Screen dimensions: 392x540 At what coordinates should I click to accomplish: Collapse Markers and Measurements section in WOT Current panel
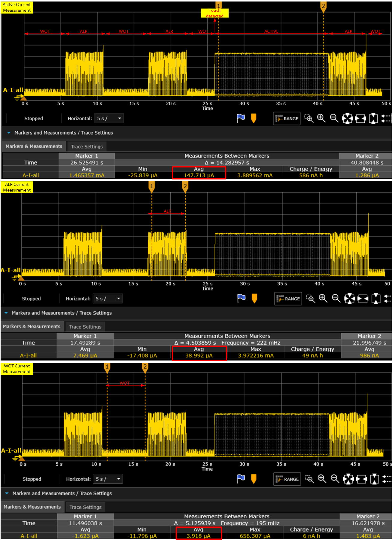point(7,493)
